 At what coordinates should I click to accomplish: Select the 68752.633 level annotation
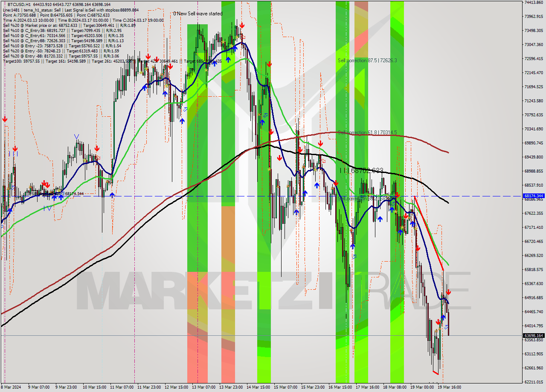point(362,170)
